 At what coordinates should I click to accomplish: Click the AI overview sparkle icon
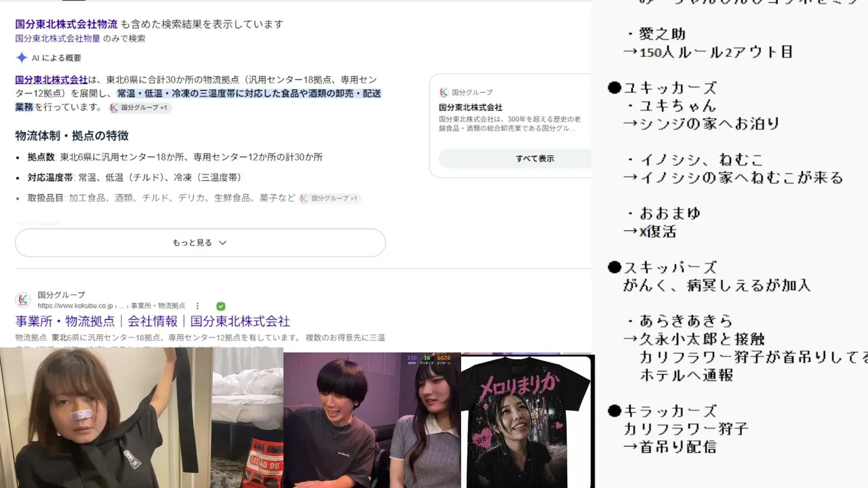pos(22,58)
